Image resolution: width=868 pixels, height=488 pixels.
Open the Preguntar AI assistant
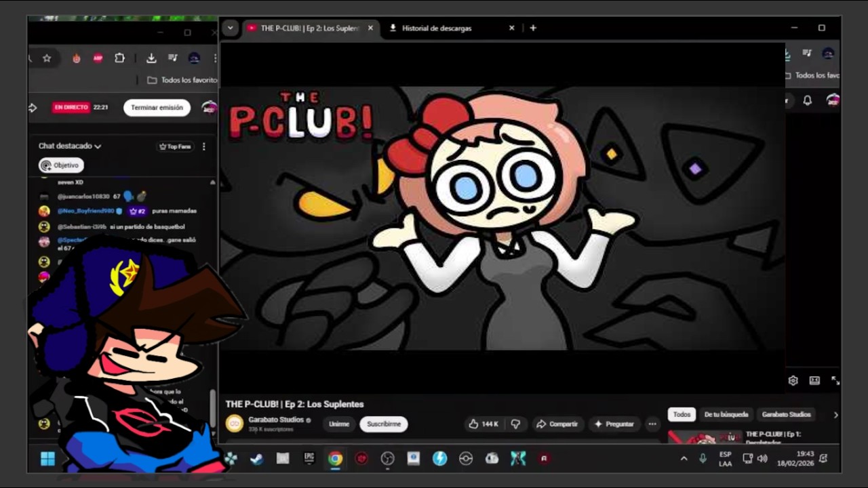coord(614,424)
